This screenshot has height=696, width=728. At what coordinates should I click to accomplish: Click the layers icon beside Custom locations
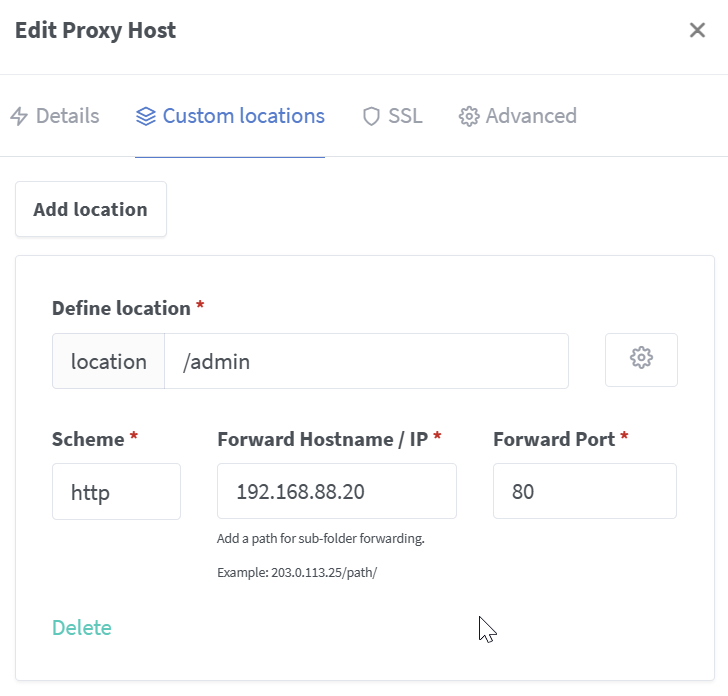[x=146, y=116]
